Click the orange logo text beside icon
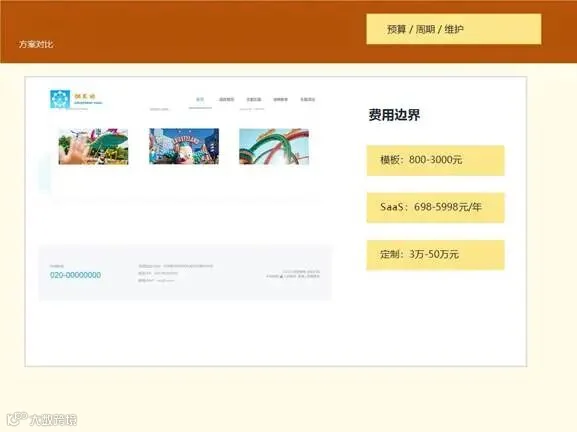Viewport: 577px width, 432px height. point(88,99)
